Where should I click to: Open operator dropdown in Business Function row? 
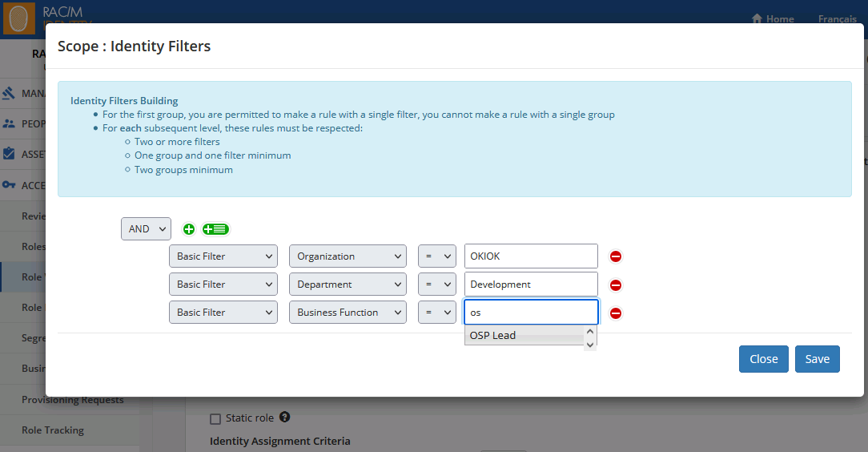436,313
